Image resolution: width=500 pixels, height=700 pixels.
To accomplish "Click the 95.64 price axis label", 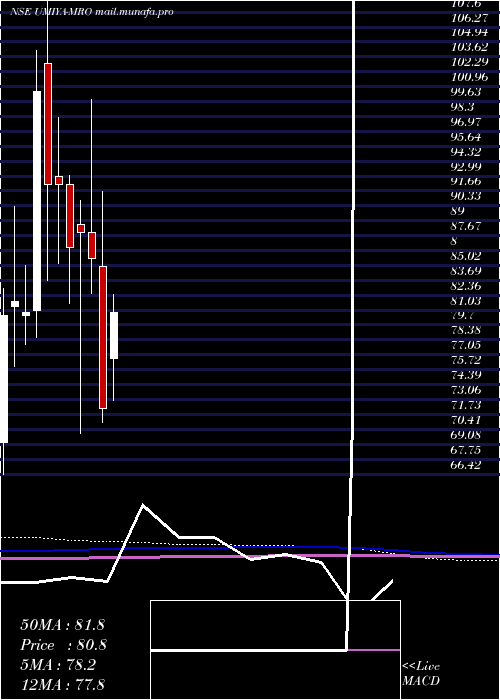I will point(466,137).
